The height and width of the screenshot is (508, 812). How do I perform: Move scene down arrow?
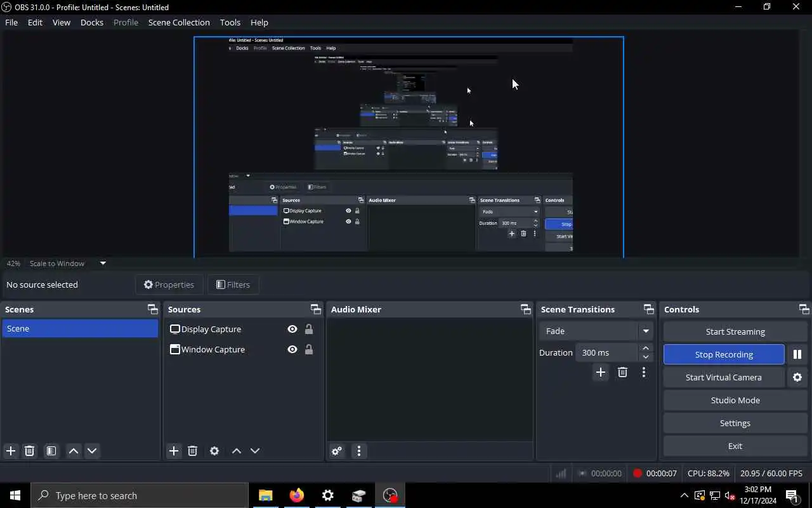pyautogui.click(x=92, y=451)
